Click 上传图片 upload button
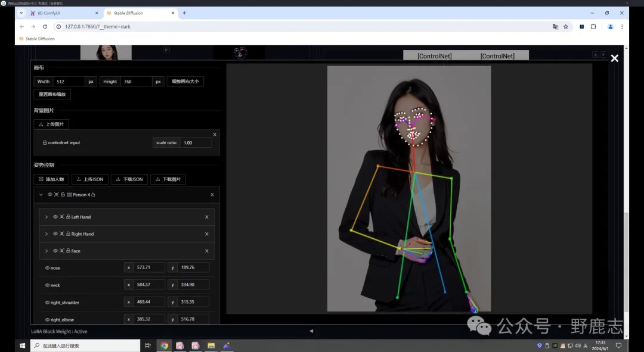The width and height of the screenshot is (644, 352). click(x=51, y=124)
